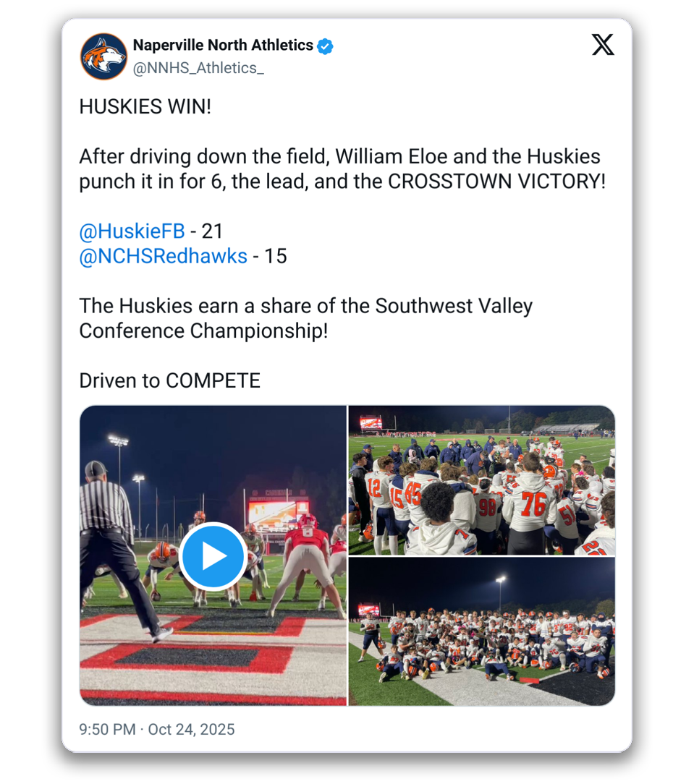Open the @HuskieFB mention link
Viewport: 694px width, 784px height.
click(x=132, y=231)
